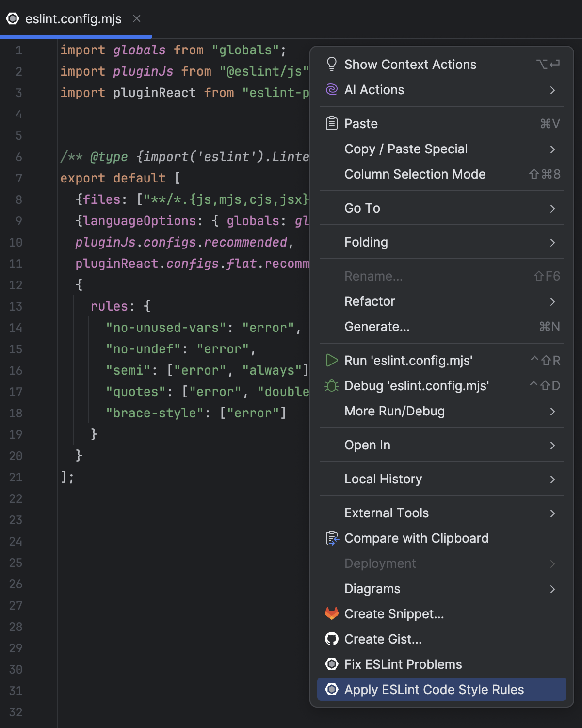Open the Copy / Paste Special submenu
Viewport: 582px width, 728px height.
(553, 149)
